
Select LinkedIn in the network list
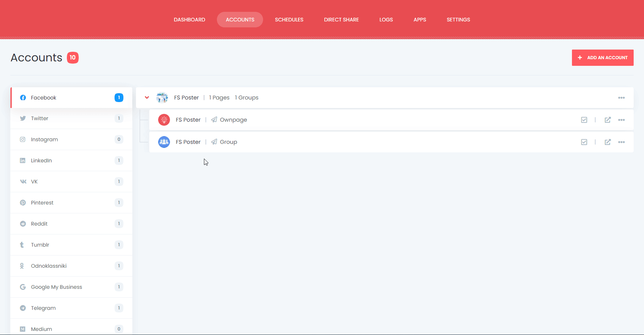pyautogui.click(x=71, y=160)
